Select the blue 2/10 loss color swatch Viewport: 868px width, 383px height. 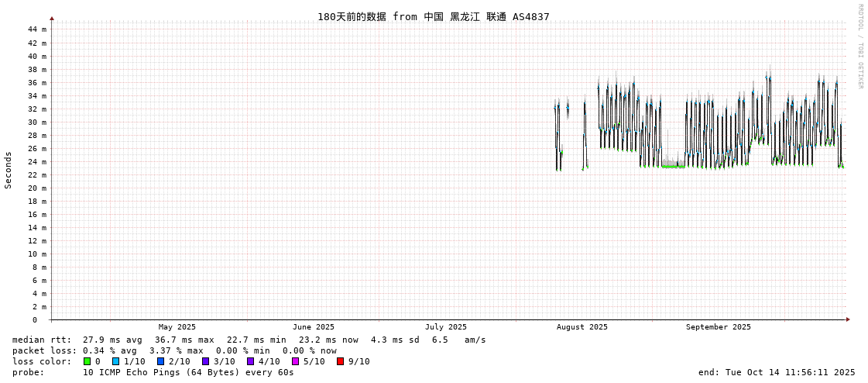click(x=160, y=361)
